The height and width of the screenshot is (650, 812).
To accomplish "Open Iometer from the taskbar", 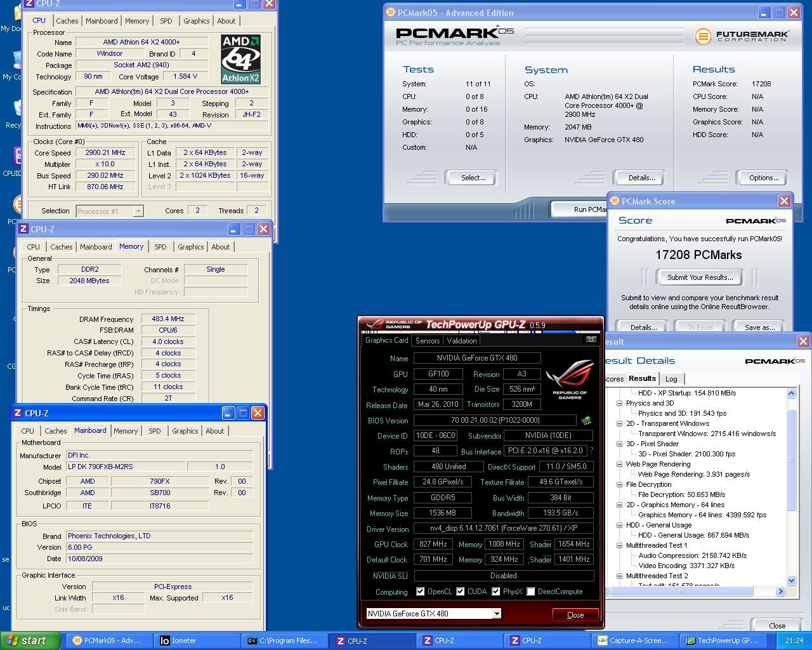I will click(195, 640).
